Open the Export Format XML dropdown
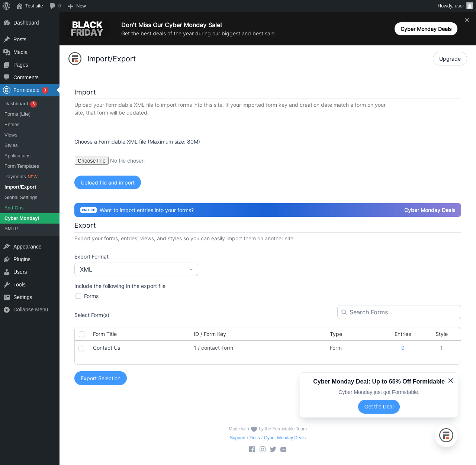Viewport: 476px width, 465px height. pos(136,269)
